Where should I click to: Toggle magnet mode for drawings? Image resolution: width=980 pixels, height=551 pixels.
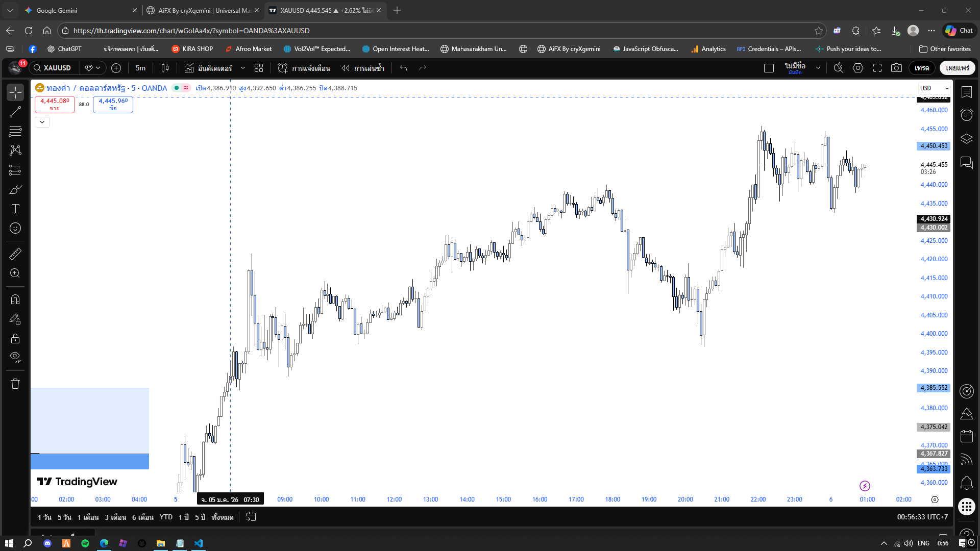pyautogui.click(x=15, y=299)
